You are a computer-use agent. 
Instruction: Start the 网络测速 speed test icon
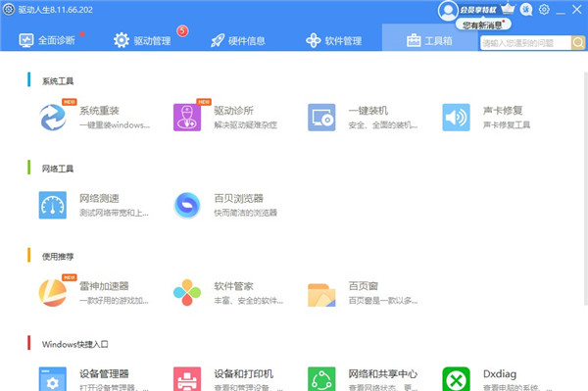click(53, 205)
